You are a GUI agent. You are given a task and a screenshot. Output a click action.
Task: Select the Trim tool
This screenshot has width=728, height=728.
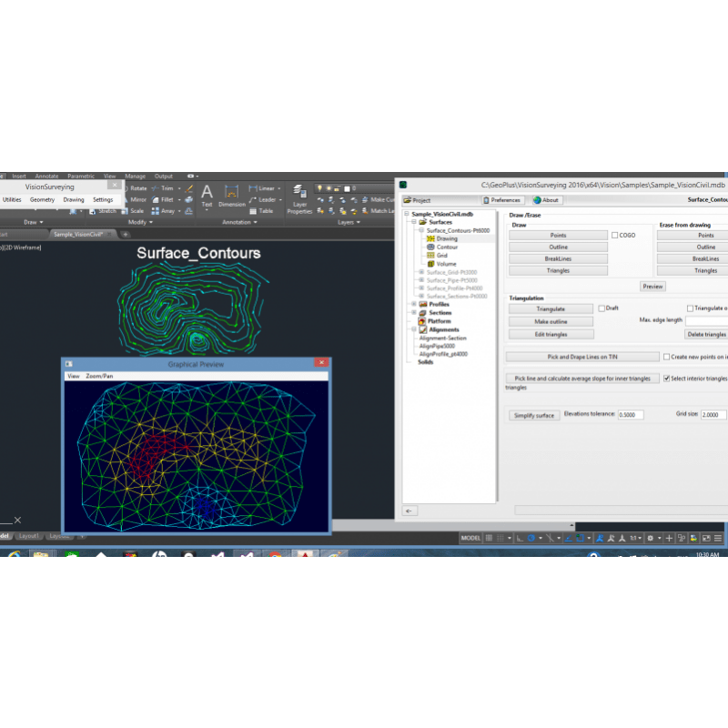point(163,188)
